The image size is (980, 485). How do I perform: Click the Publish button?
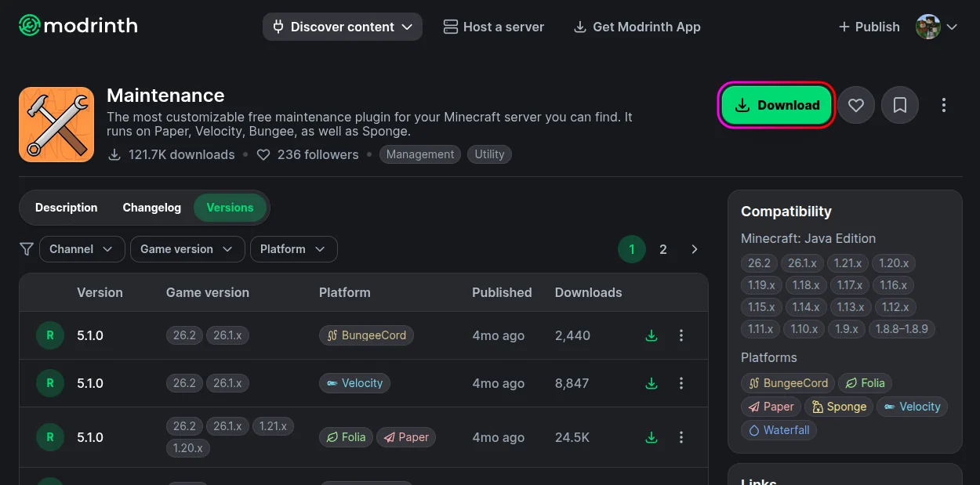point(869,27)
